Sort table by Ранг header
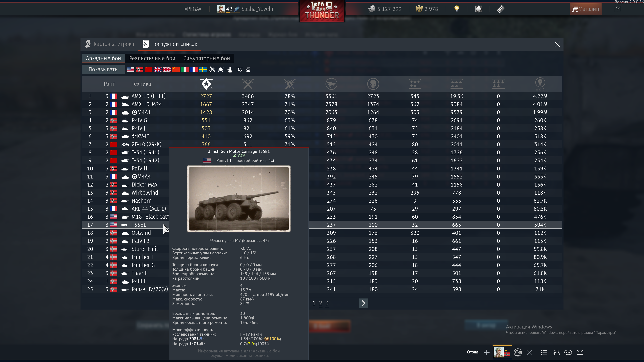The width and height of the screenshot is (644, 362). tap(109, 84)
